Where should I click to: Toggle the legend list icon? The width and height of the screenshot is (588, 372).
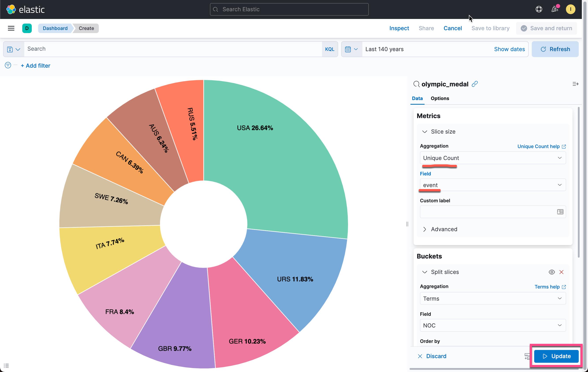[6, 365]
